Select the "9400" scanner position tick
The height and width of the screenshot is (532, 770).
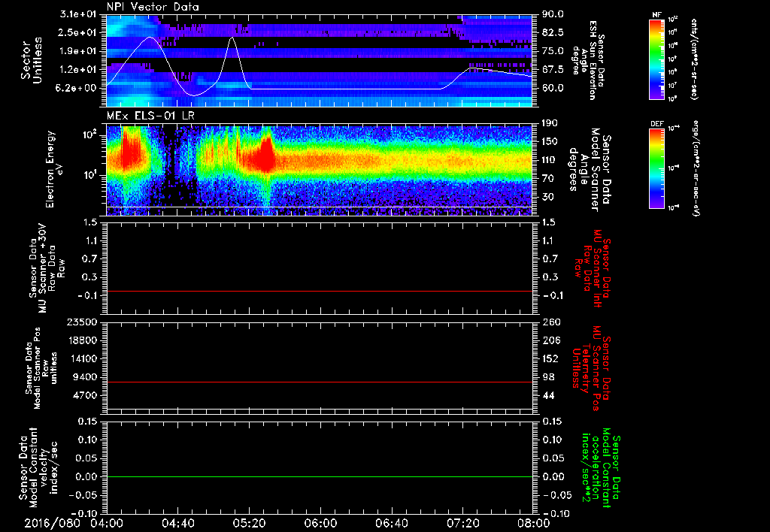pyautogui.click(x=86, y=377)
